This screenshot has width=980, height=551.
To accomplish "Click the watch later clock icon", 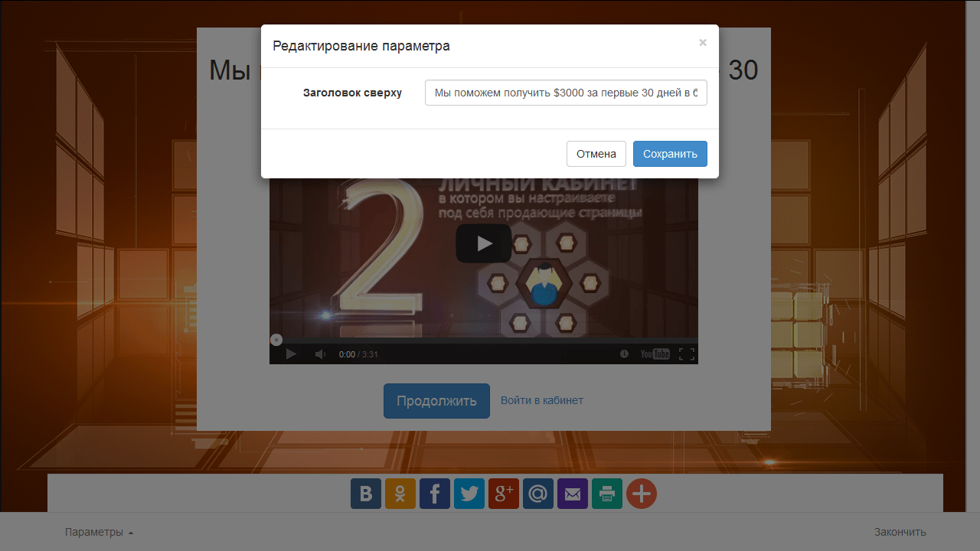I will click(x=624, y=354).
